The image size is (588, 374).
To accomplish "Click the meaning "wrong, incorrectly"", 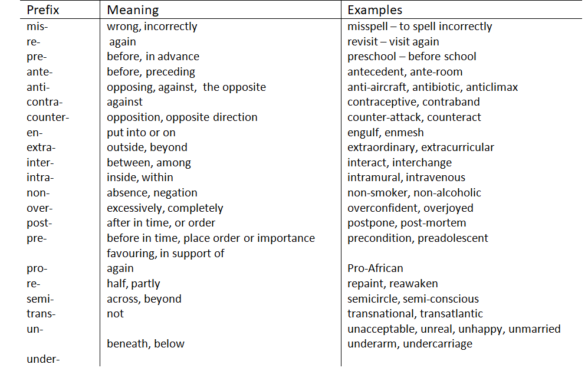I will (x=152, y=27).
